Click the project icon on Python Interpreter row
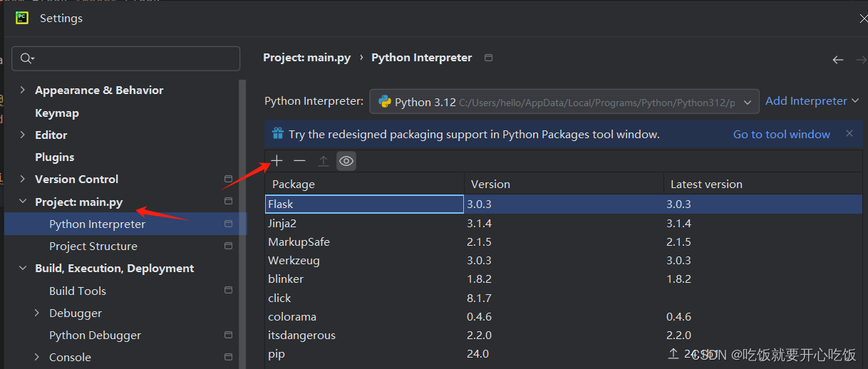 pyautogui.click(x=228, y=224)
